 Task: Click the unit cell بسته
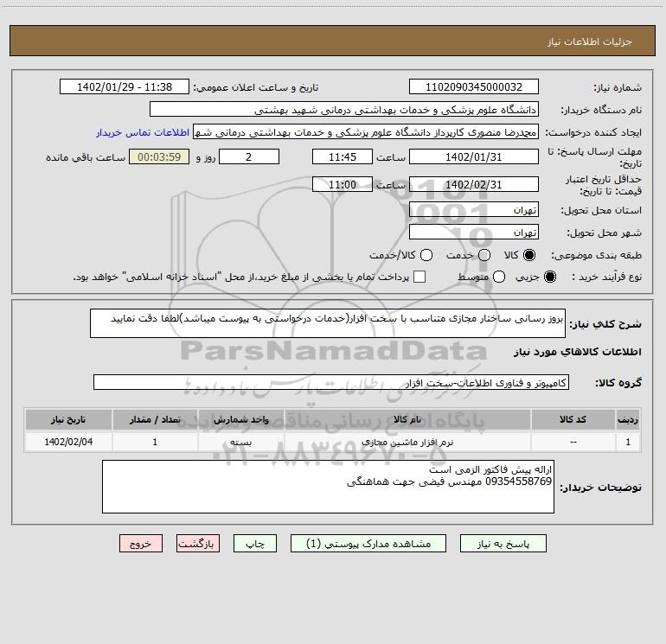pyautogui.click(x=240, y=442)
